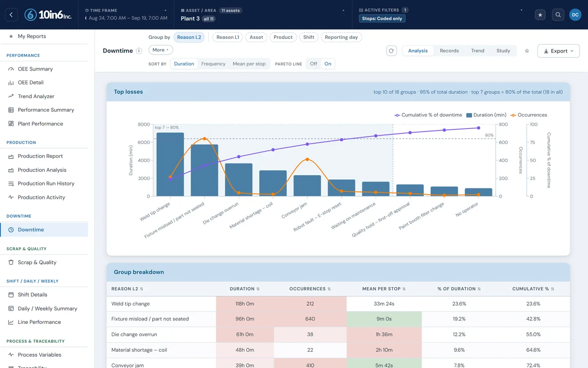Image resolution: width=588 pixels, height=368 pixels.
Task: Open the Export dropdown
Action: [x=559, y=51]
